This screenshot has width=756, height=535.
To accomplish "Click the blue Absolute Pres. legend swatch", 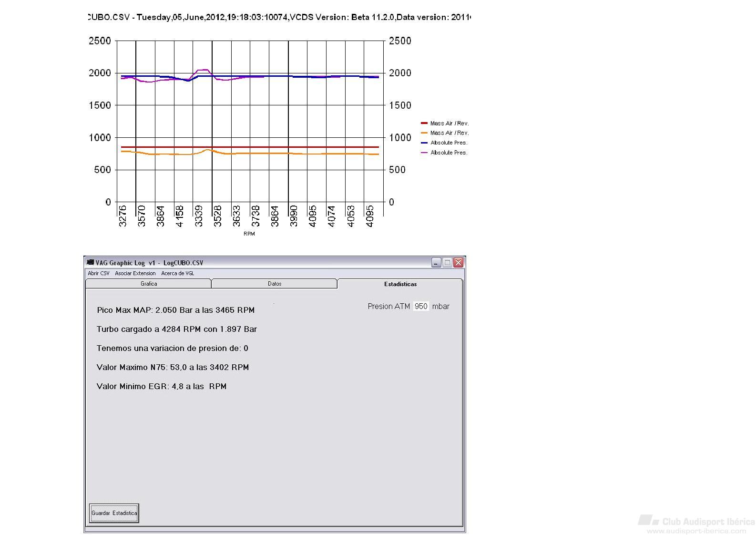I will (x=424, y=143).
